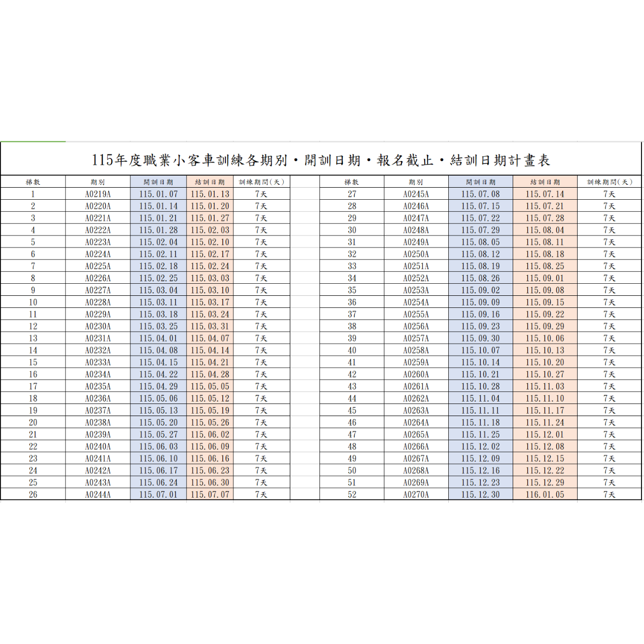Click the 訓練期間(天) header on right side
The image size is (644, 644).
(x=609, y=181)
